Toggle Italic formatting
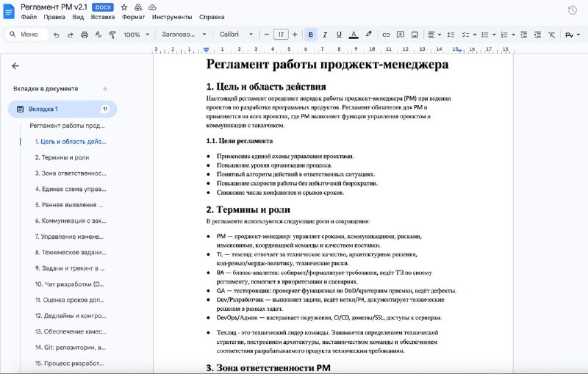588x374 pixels. pos(325,35)
